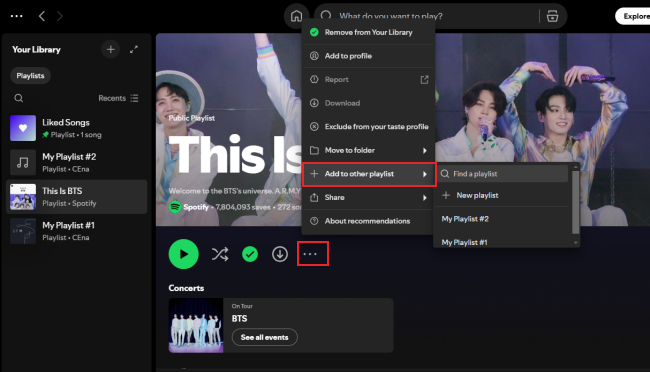Add to My Playlist #2 in submenu
The height and width of the screenshot is (372, 650).
[502, 219]
